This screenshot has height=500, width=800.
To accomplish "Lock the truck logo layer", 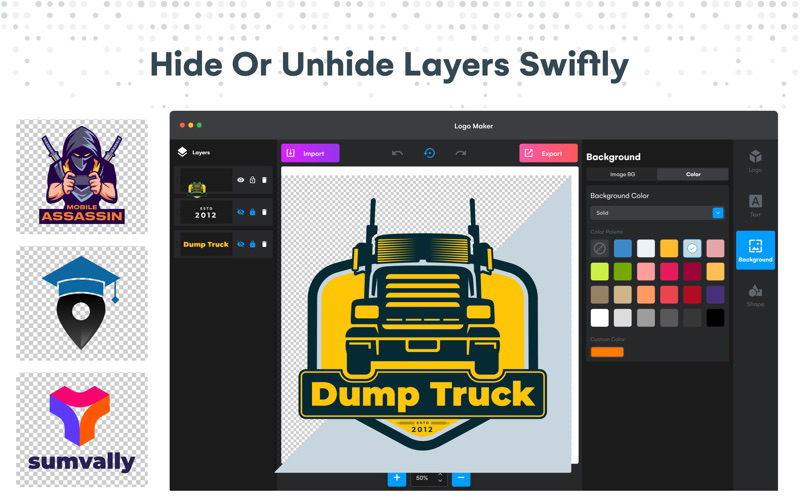I will pyautogui.click(x=253, y=180).
